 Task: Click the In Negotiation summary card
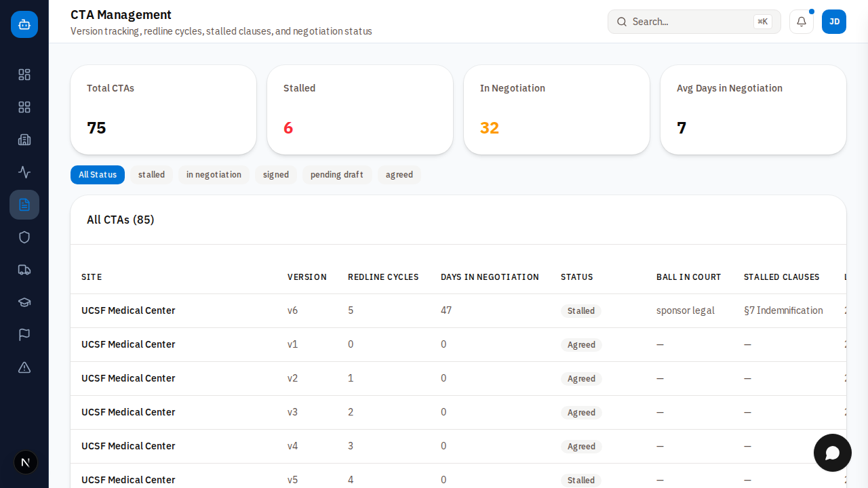point(557,110)
